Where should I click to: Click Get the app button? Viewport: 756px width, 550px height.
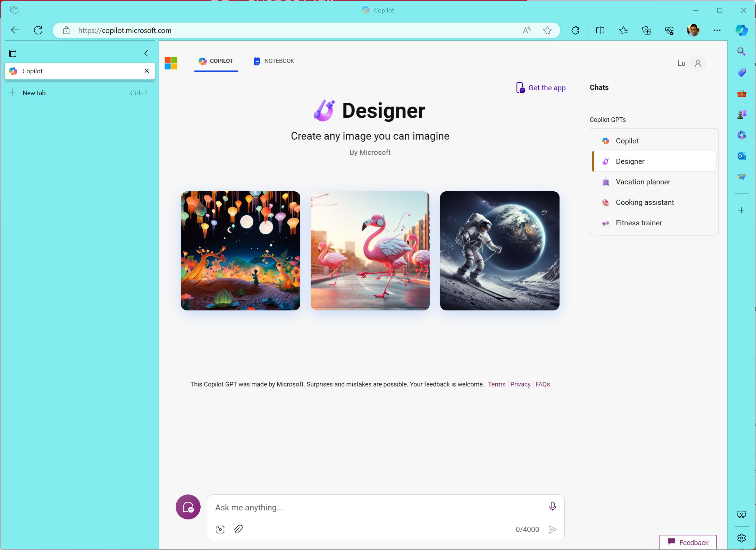(540, 88)
